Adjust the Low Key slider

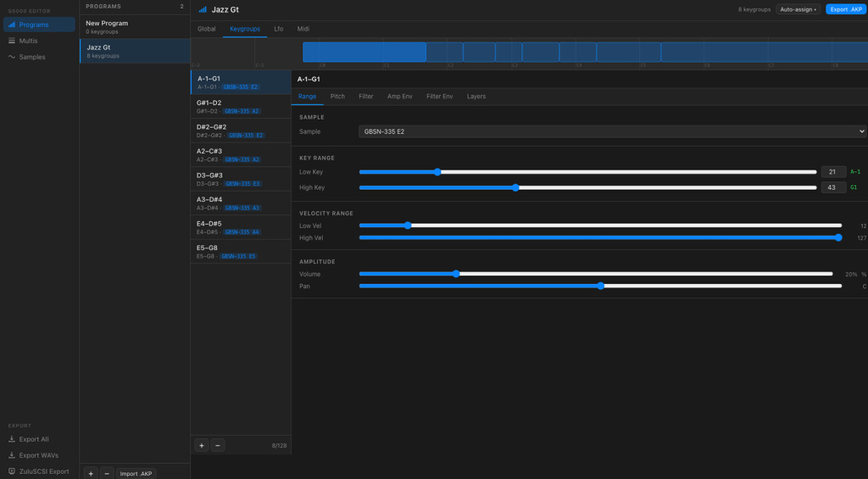(588, 171)
